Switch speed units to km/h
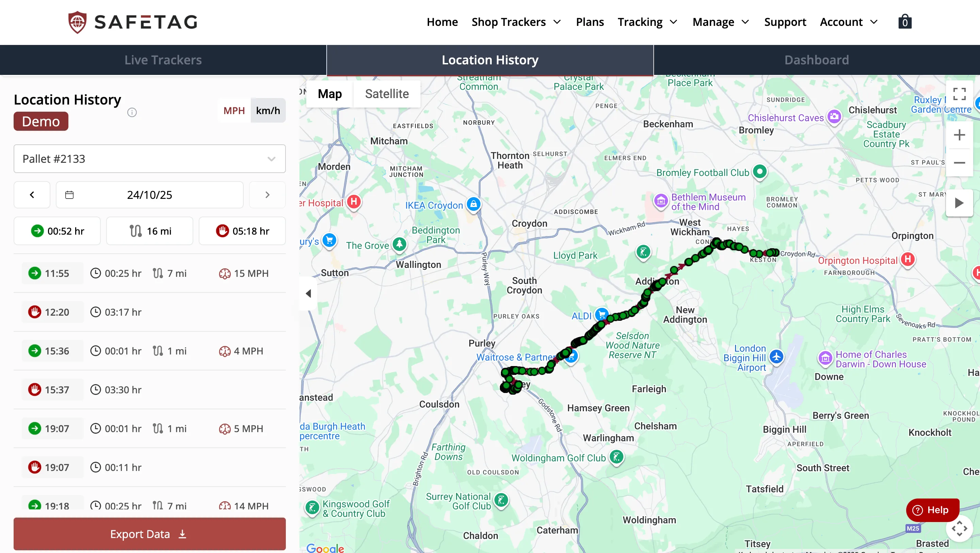Screen dimensions: 980x553 [268, 111]
